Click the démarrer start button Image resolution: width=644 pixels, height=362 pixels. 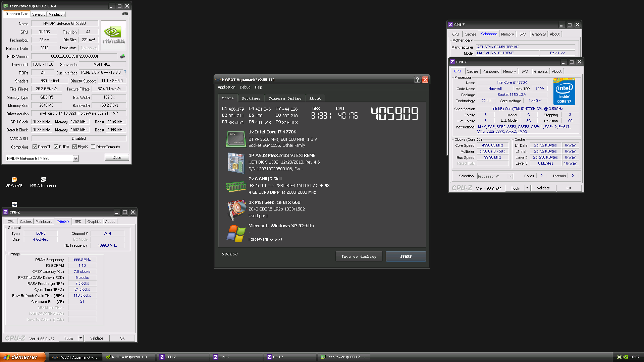tap(22, 357)
